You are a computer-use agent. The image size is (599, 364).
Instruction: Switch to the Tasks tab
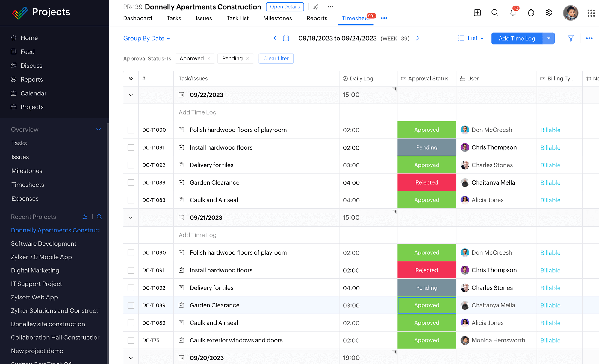pos(173,18)
